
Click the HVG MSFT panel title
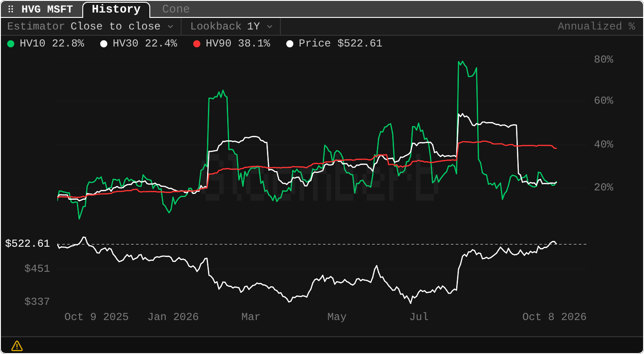point(47,9)
